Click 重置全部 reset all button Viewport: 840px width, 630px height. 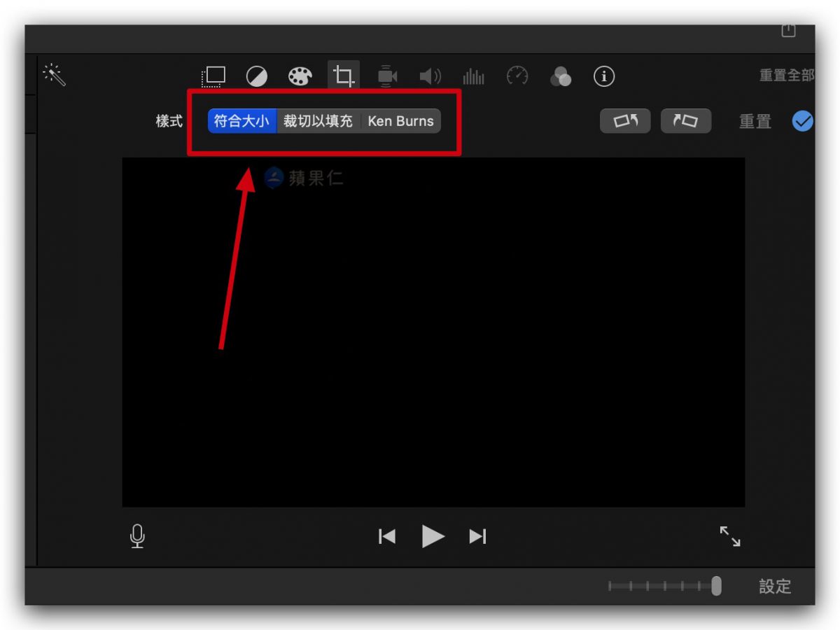click(787, 75)
